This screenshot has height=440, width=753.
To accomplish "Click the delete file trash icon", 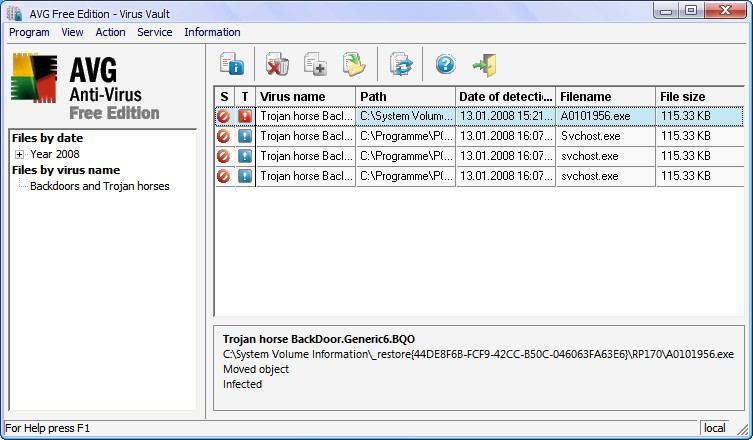I will coord(278,64).
